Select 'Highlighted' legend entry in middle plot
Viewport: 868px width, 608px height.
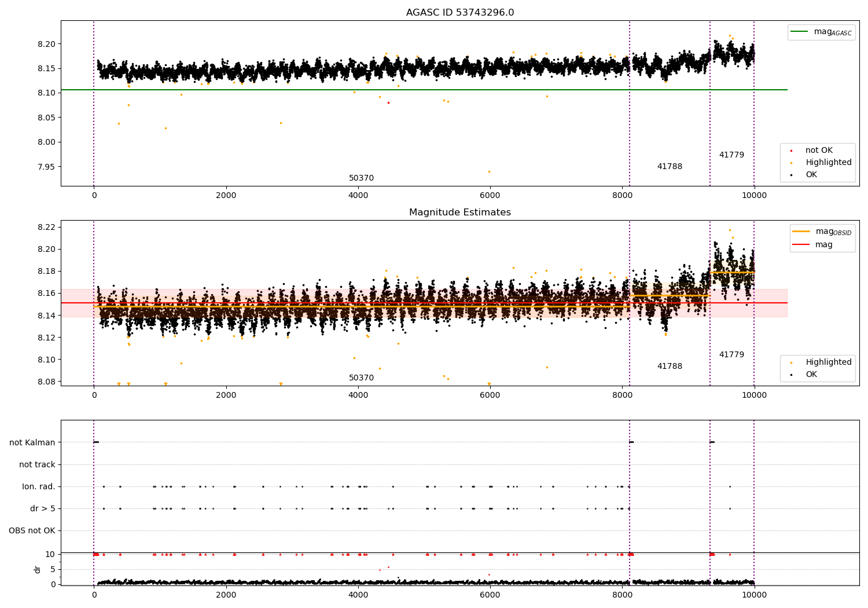coord(829,362)
